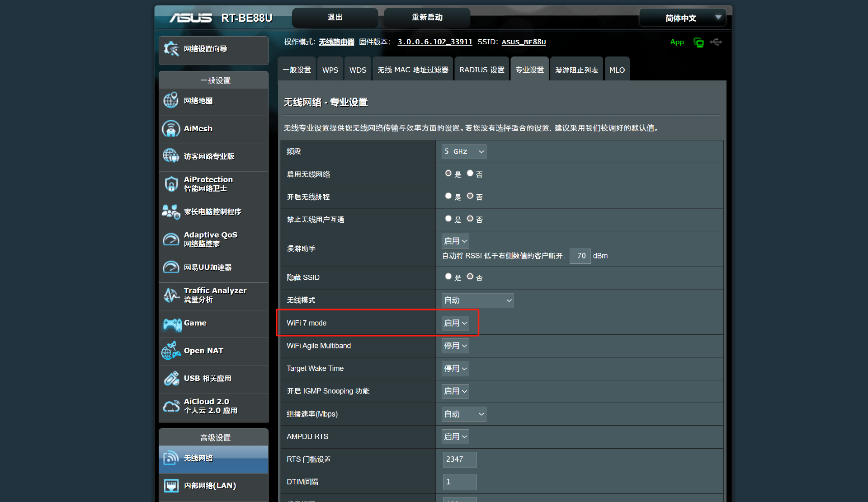Open AiProtection shield icon
This screenshot has width=868, height=502.
click(x=171, y=184)
